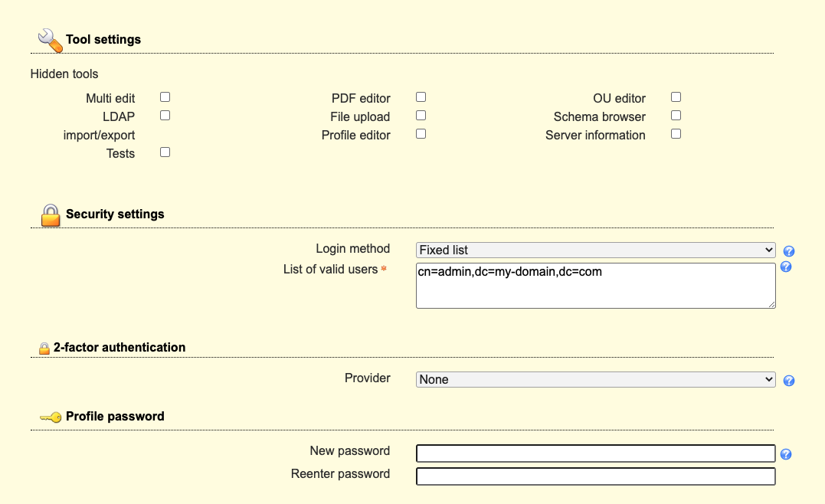Hide the PDF editor tool
The width and height of the screenshot is (825, 504).
coord(421,96)
